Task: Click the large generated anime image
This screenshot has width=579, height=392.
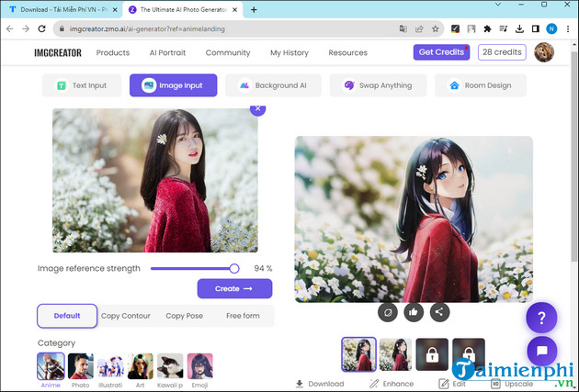Action: click(414, 219)
